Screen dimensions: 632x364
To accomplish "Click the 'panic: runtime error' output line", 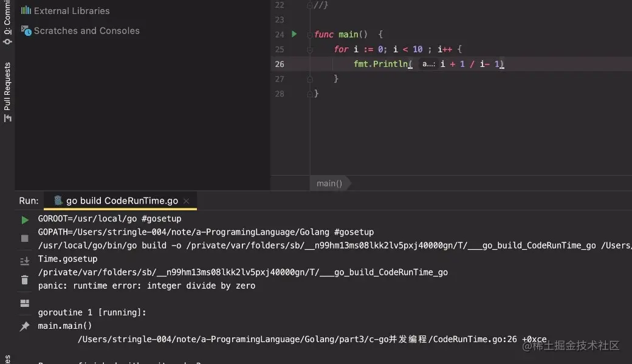I will click(146, 286).
